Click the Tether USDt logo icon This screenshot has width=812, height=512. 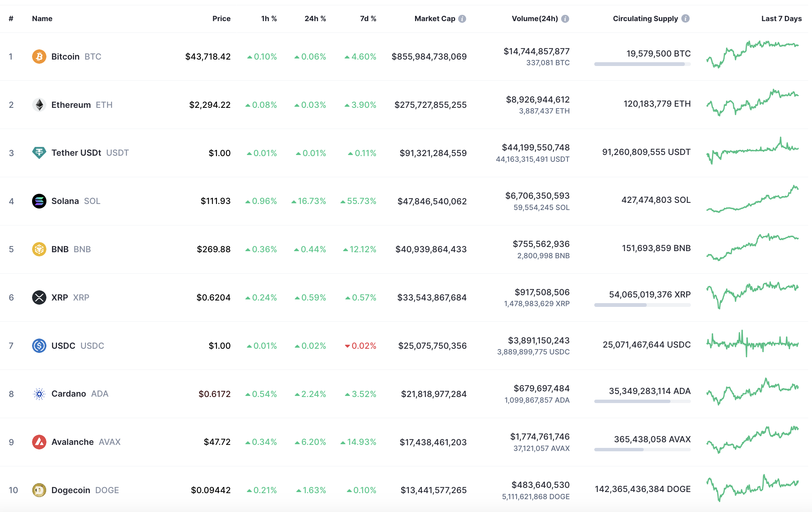click(39, 153)
